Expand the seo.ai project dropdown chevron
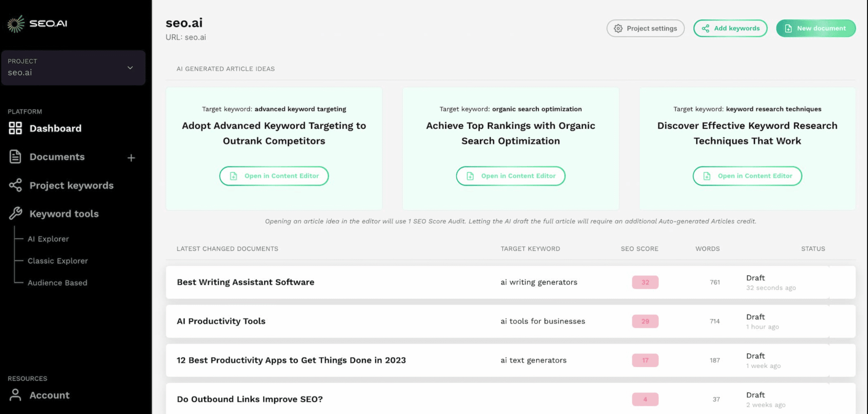Screen dimensions: 868x414 pos(130,68)
